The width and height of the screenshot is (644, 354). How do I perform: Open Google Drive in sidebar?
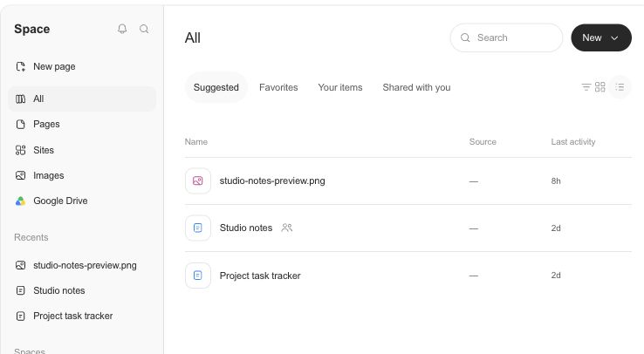point(82,201)
